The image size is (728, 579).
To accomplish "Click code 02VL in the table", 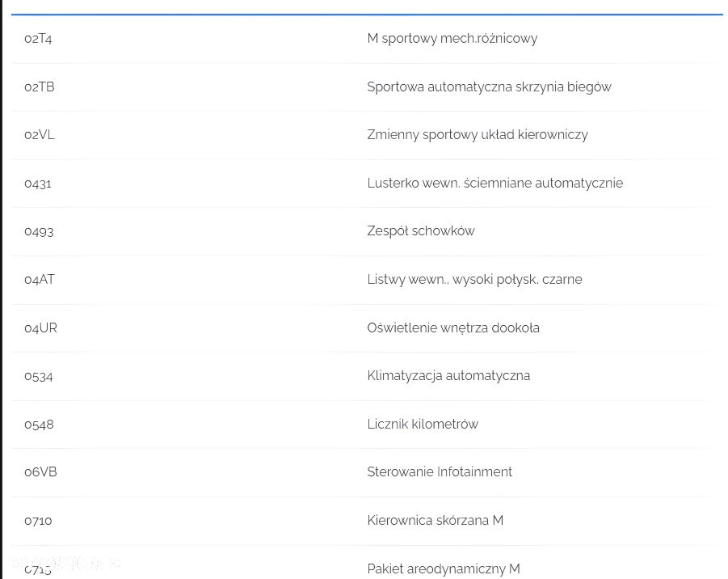I will coord(40,135).
